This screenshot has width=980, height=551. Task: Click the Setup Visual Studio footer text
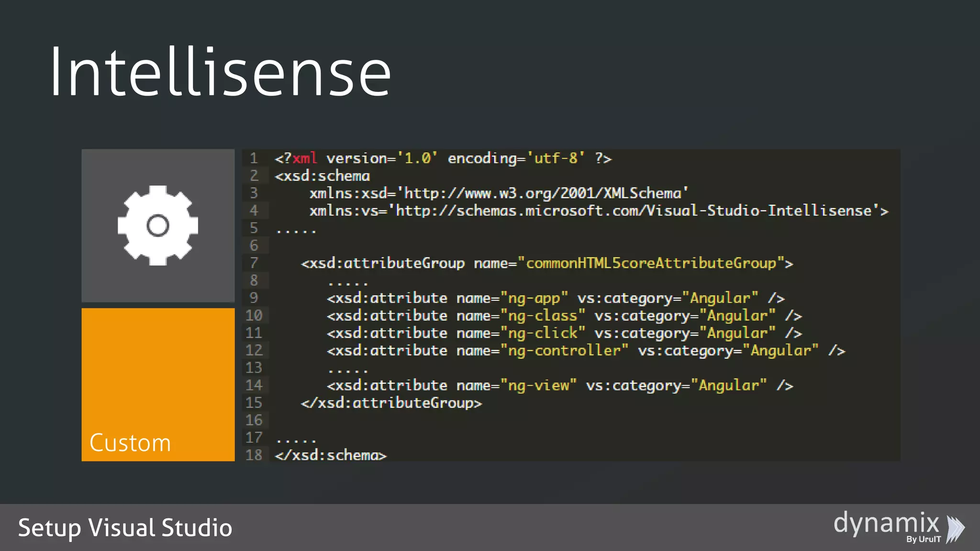[x=125, y=528]
